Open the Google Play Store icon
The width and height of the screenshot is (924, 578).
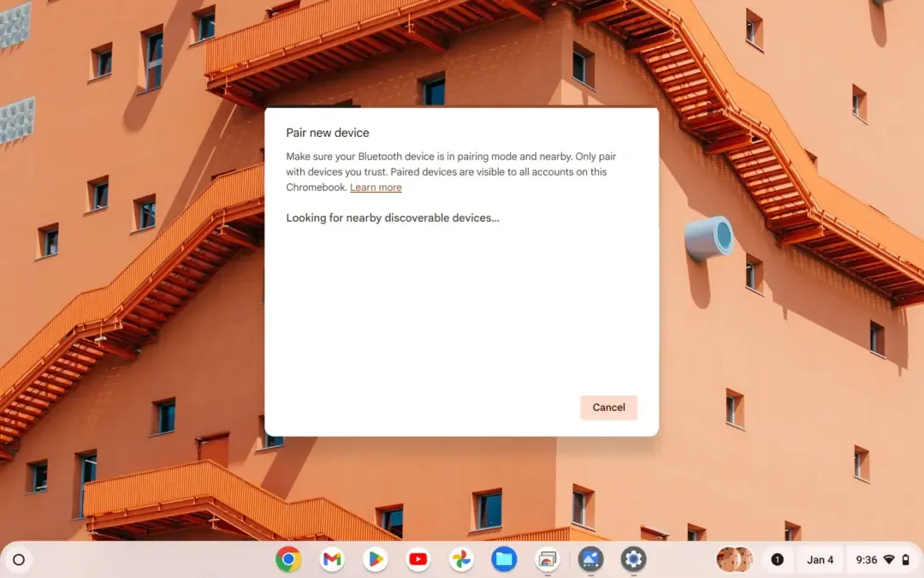375,559
